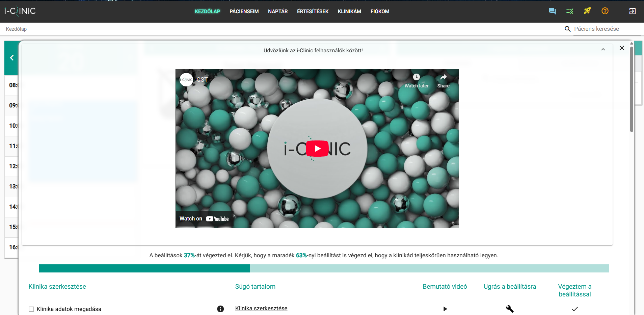Click the Bemutató videó column heading
The height and width of the screenshot is (315, 644).
(445, 287)
